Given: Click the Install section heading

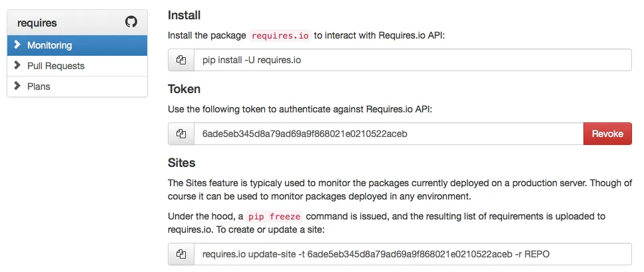Looking at the screenshot, I should pos(184,15).
